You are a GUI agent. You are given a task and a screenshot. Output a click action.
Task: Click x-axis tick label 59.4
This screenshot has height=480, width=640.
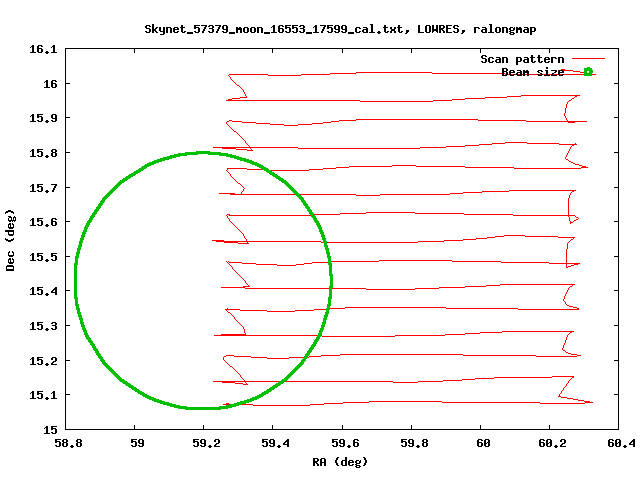275,443
